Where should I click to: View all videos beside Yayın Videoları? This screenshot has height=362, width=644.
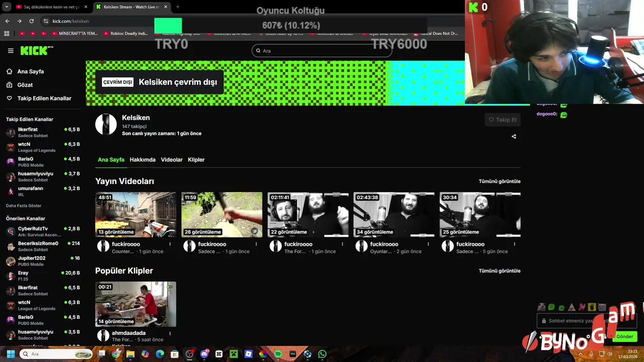[500, 182]
